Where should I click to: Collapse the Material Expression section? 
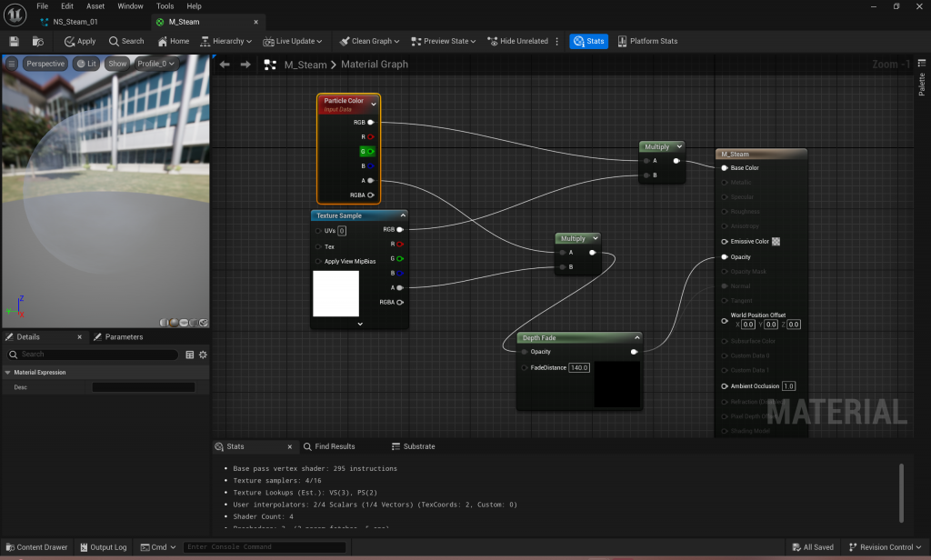(8, 372)
